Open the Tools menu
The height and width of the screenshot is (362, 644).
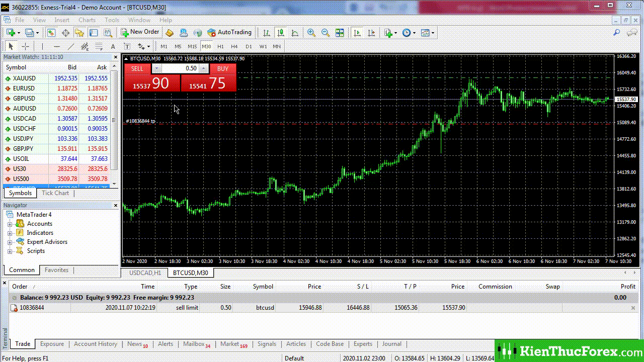[112, 20]
